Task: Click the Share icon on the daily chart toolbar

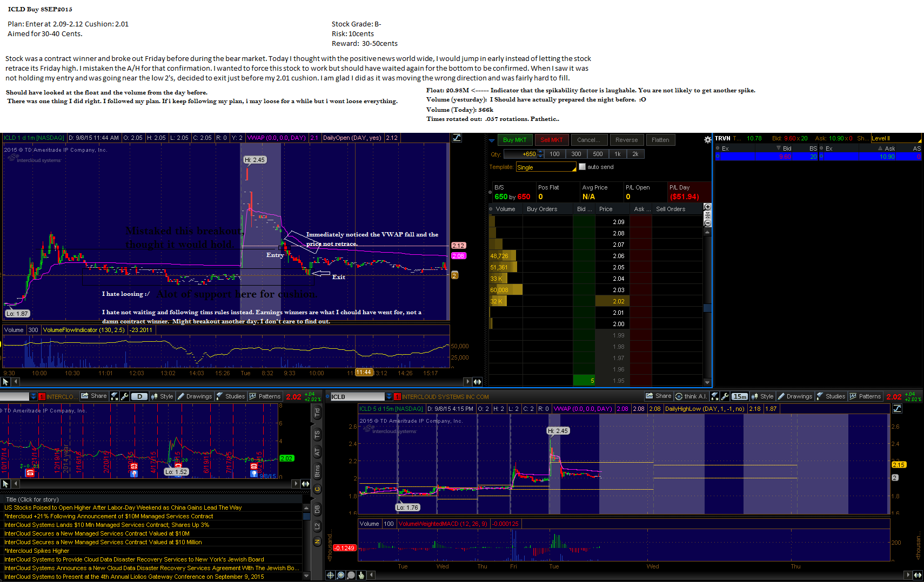Action: (x=94, y=396)
